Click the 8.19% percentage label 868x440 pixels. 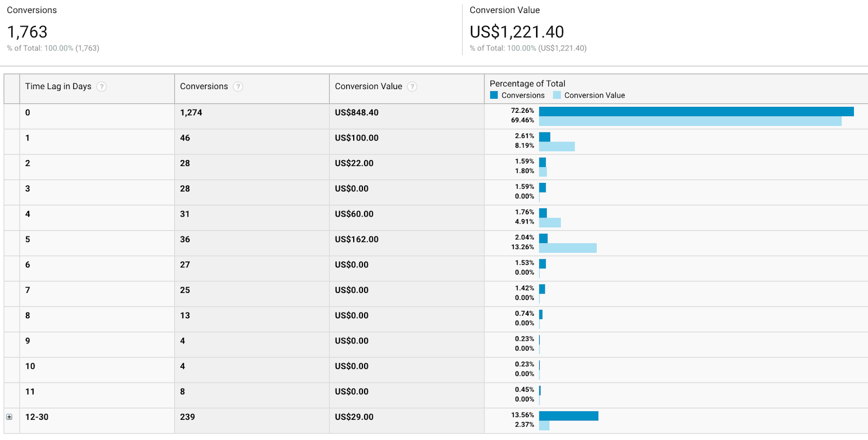pos(525,146)
